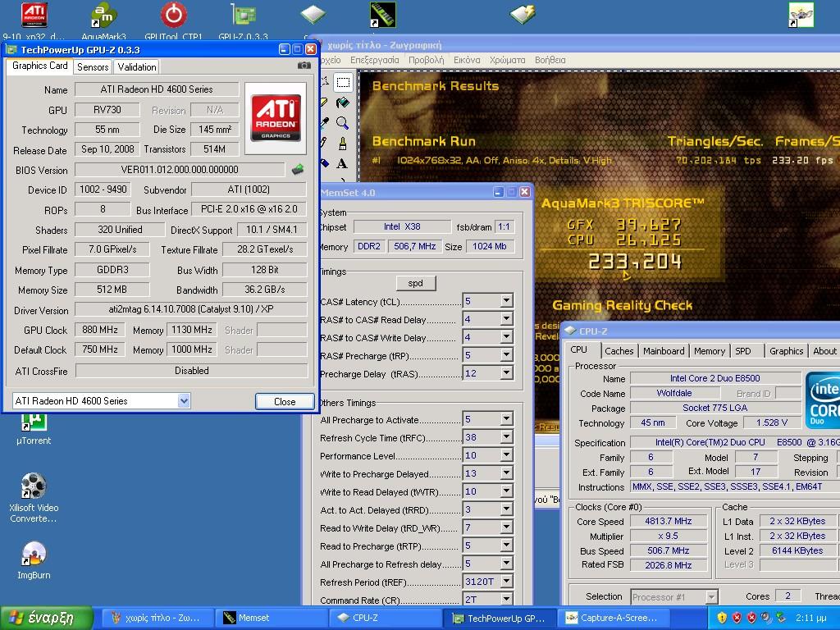This screenshot has width=840, height=630.
Task: Switch to the Sensors tab in GPU-Z
Action: [x=93, y=67]
